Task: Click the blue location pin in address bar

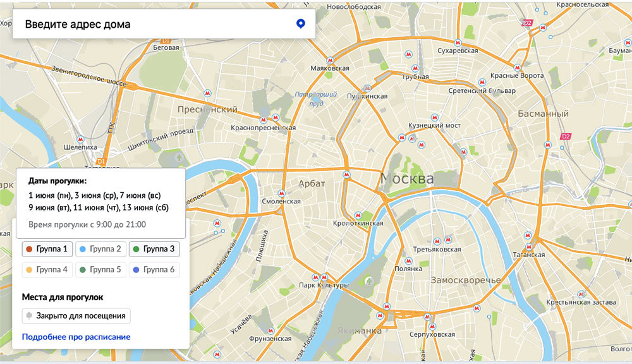Action: click(301, 24)
